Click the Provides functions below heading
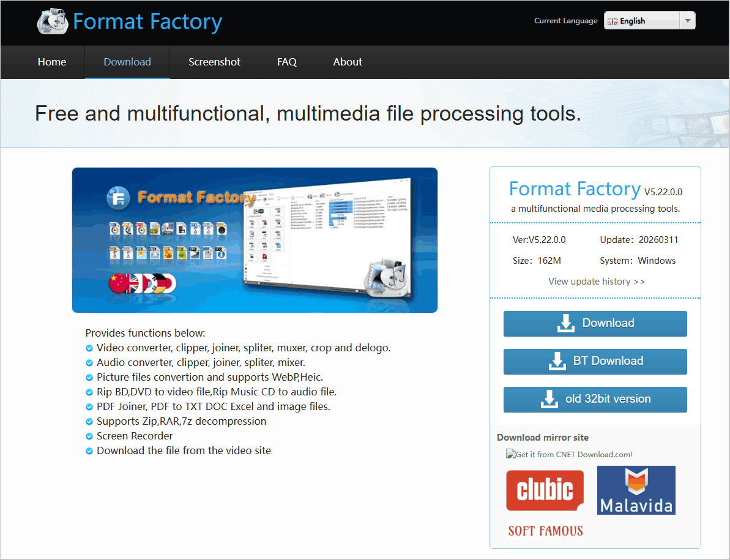730x560 pixels. pyautogui.click(x=145, y=334)
